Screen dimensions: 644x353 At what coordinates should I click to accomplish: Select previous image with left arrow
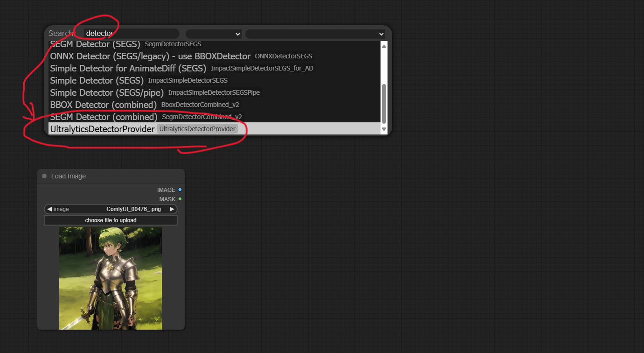coord(49,209)
